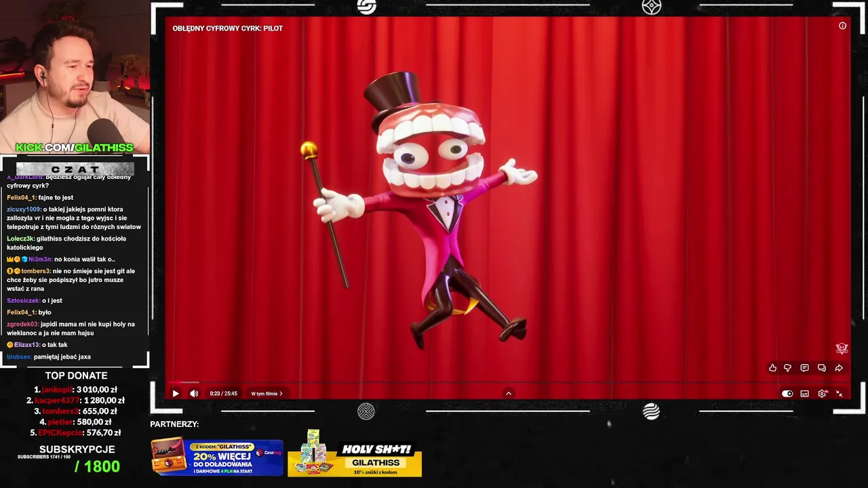The image size is (868, 488).
Task: Click the diamond circle logo at overlay top
Action: pyautogui.click(x=651, y=7)
